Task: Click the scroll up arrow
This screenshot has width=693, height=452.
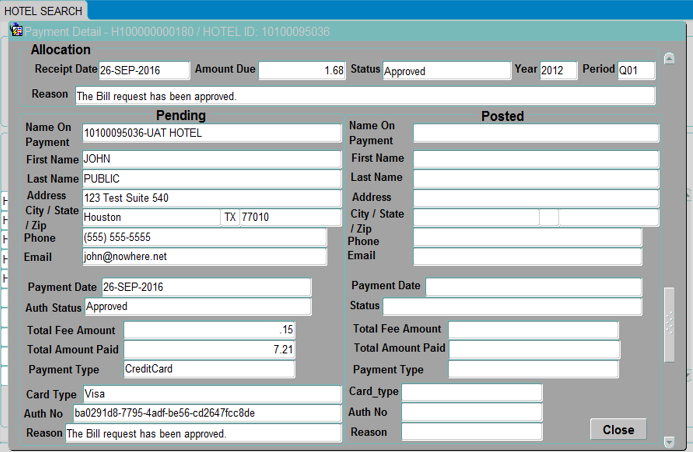Action: coord(669,59)
